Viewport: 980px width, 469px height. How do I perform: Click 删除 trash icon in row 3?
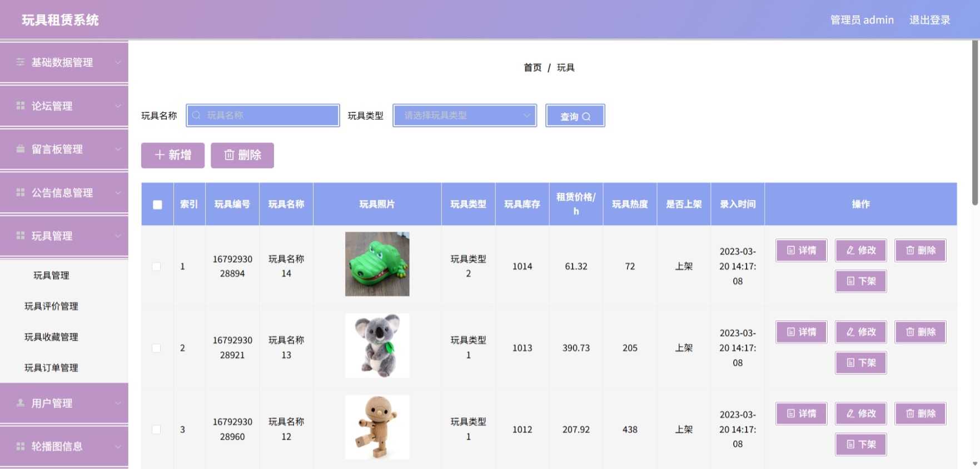coord(910,413)
